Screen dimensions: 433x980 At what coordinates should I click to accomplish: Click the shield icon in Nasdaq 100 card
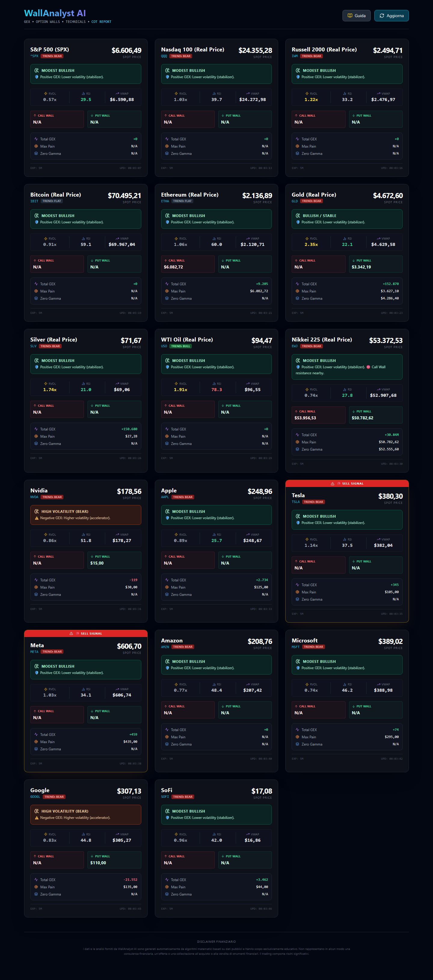(167, 77)
